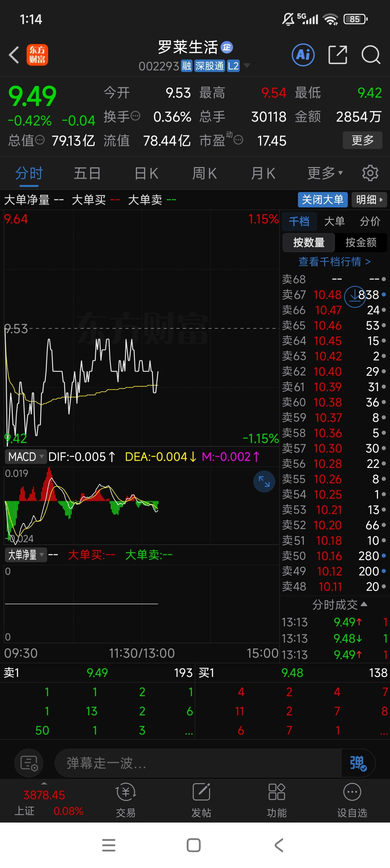The image size is (390, 868).
Task: Tap the intraday price chart area
Action: [x=141, y=328]
